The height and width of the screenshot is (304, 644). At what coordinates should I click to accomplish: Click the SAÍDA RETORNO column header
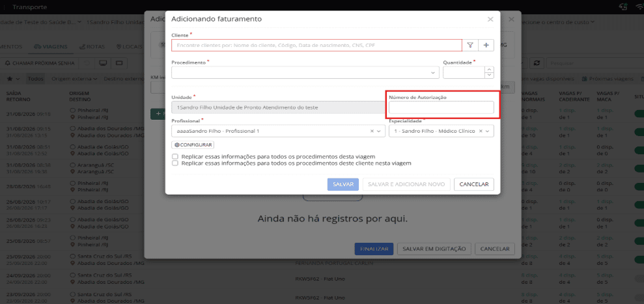pos(18,96)
